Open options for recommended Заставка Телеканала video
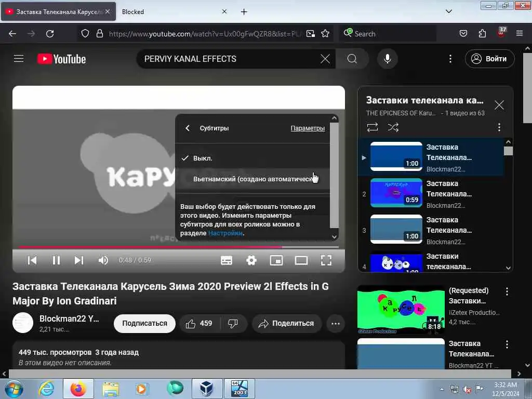Screen dimensions: 532x399 pyautogui.click(x=507, y=344)
